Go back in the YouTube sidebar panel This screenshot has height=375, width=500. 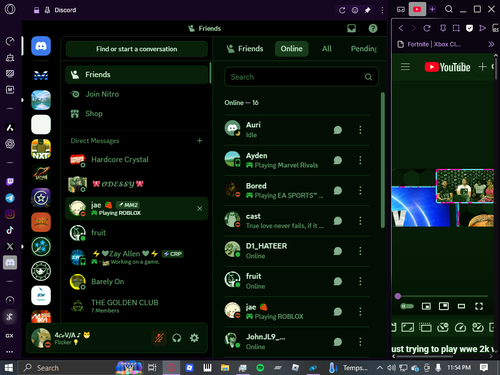pyautogui.click(x=401, y=28)
